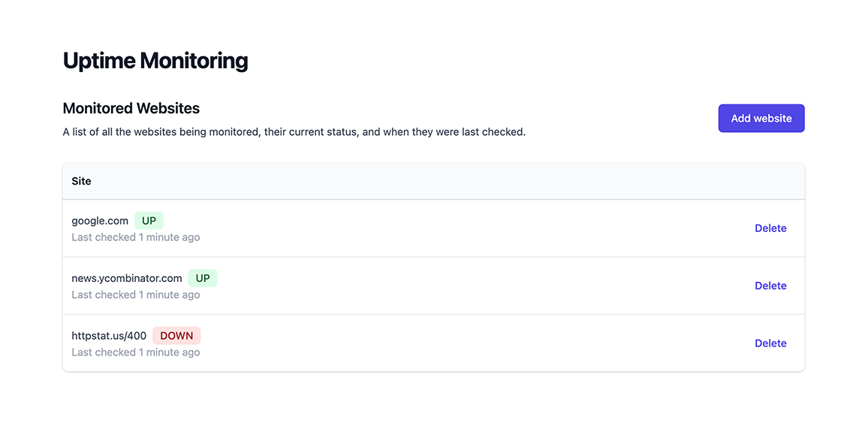Delete the news.ycombinator.com monitor
The image size is (868, 432).
[x=770, y=285]
